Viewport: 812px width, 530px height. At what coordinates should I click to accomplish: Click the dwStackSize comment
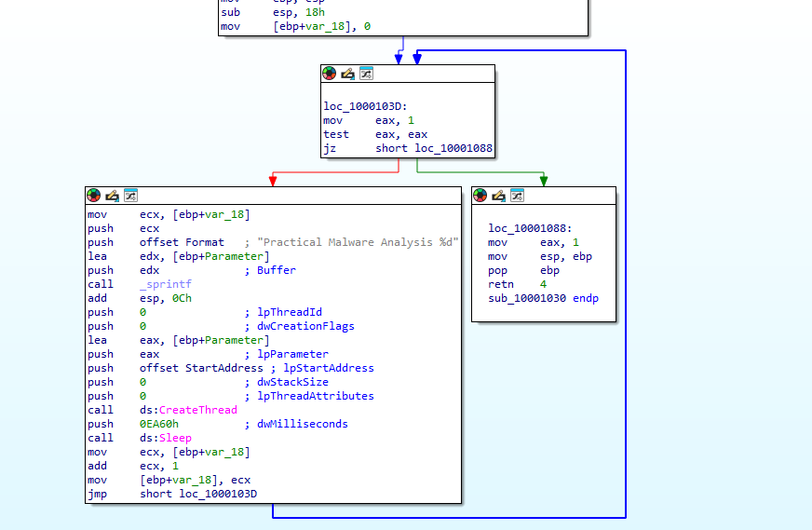coord(292,382)
